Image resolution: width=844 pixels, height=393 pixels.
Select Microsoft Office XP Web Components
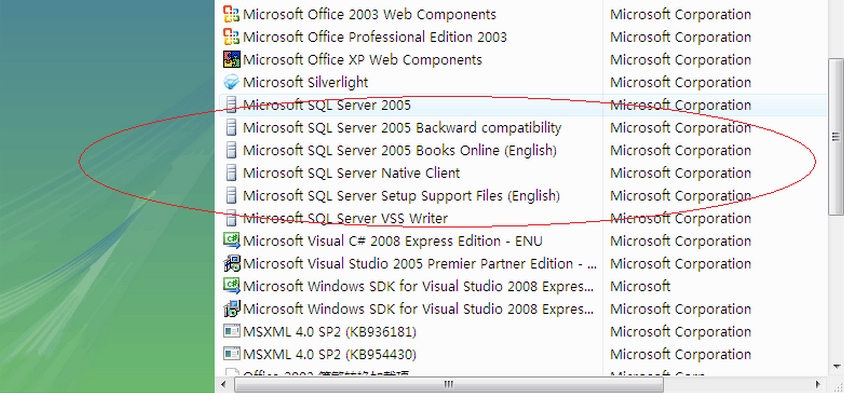pyautogui.click(x=362, y=59)
